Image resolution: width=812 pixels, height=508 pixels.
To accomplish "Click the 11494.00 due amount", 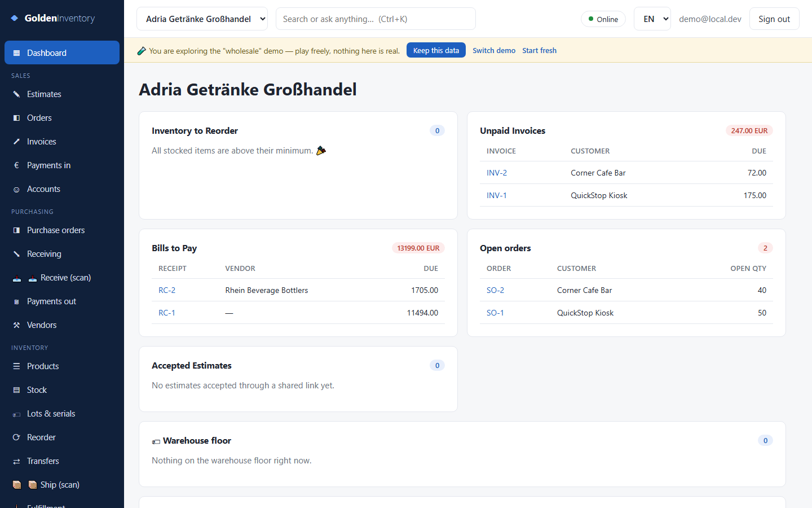I will point(422,313).
